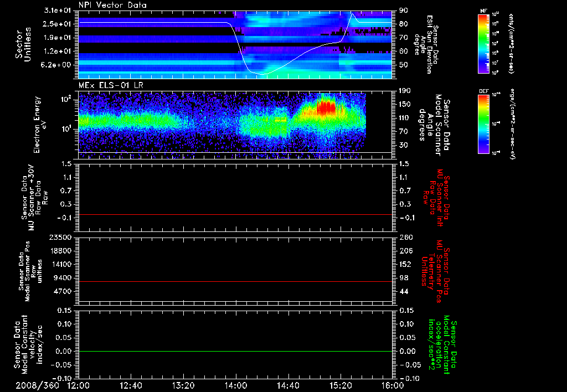The width and height of the screenshot is (567, 392).
Task: Click the green line in the velocity panel
Action: pos(235,351)
